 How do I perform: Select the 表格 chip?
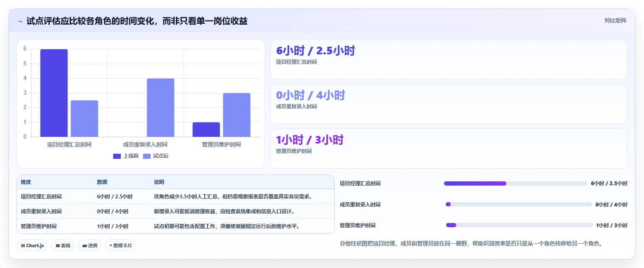pyautogui.click(x=63, y=245)
